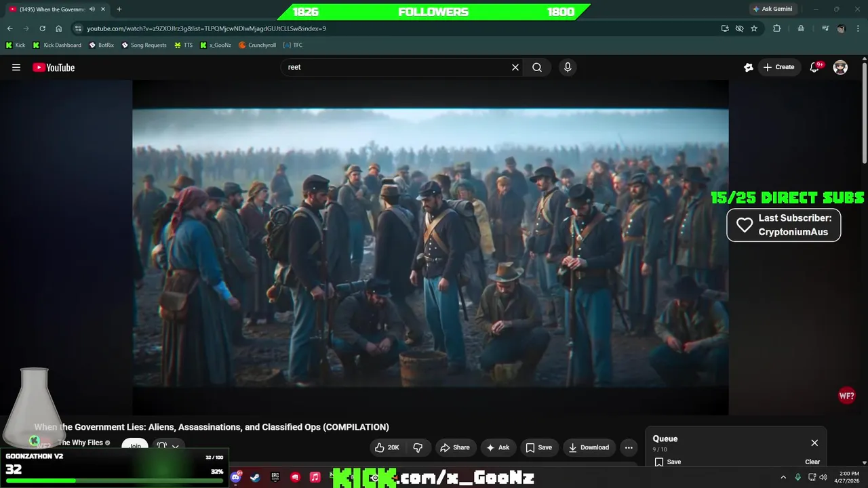View site information in address bar

(x=78, y=28)
